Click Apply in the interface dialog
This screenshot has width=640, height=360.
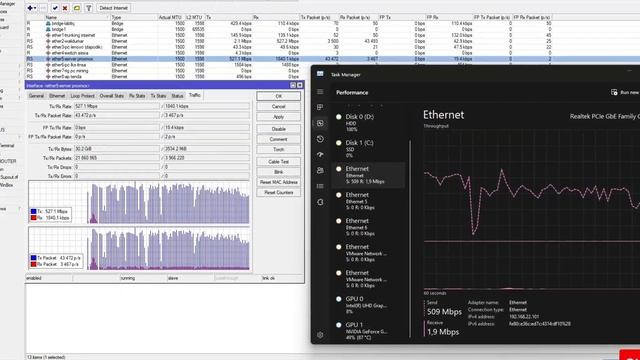(278, 117)
